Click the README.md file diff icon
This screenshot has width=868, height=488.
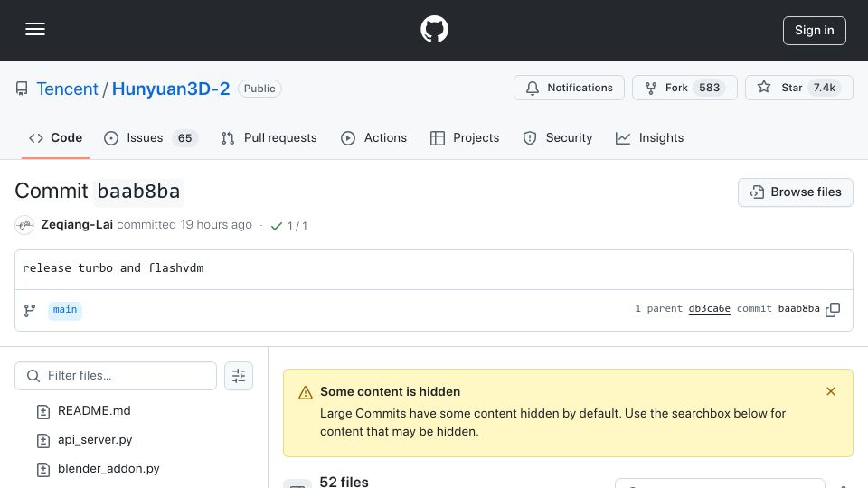click(43, 412)
